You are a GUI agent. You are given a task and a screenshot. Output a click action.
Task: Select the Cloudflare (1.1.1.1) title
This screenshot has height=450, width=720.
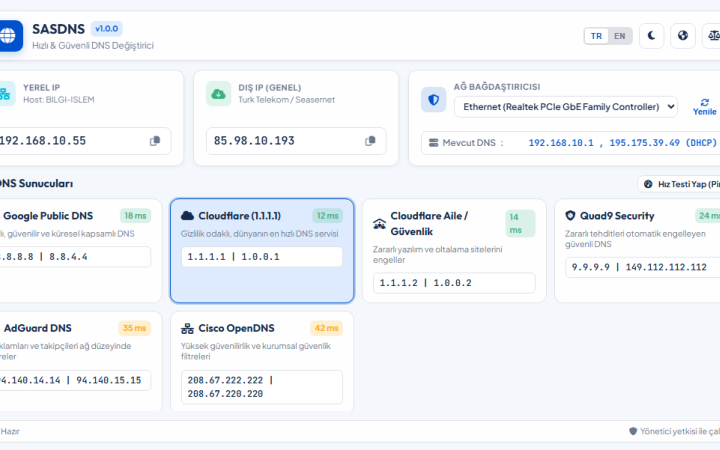pyautogui.click(x=239, y=216)
